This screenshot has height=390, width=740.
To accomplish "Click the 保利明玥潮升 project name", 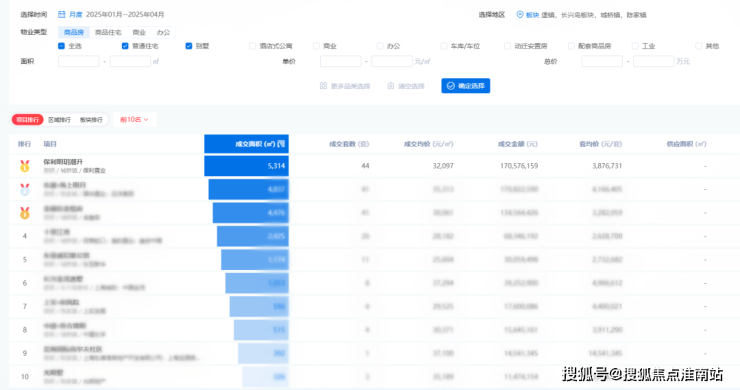I will pyautogui.click(x=63, y=162).
